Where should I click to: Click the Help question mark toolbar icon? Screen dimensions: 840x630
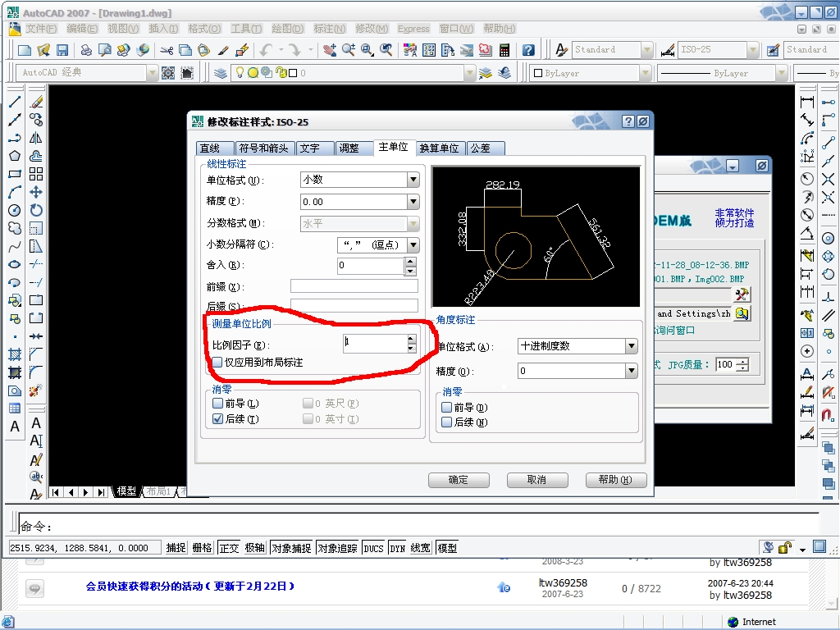(528, 50)
